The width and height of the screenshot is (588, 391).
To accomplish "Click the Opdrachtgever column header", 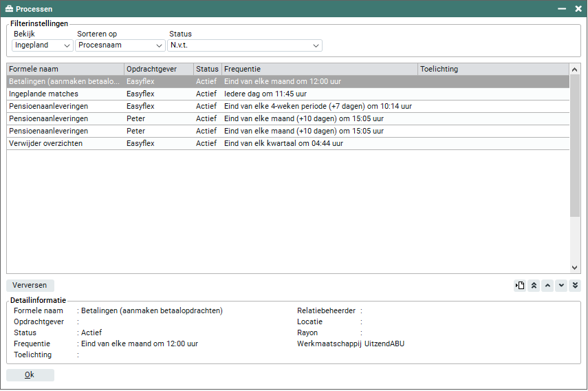I will coord(158,69).
